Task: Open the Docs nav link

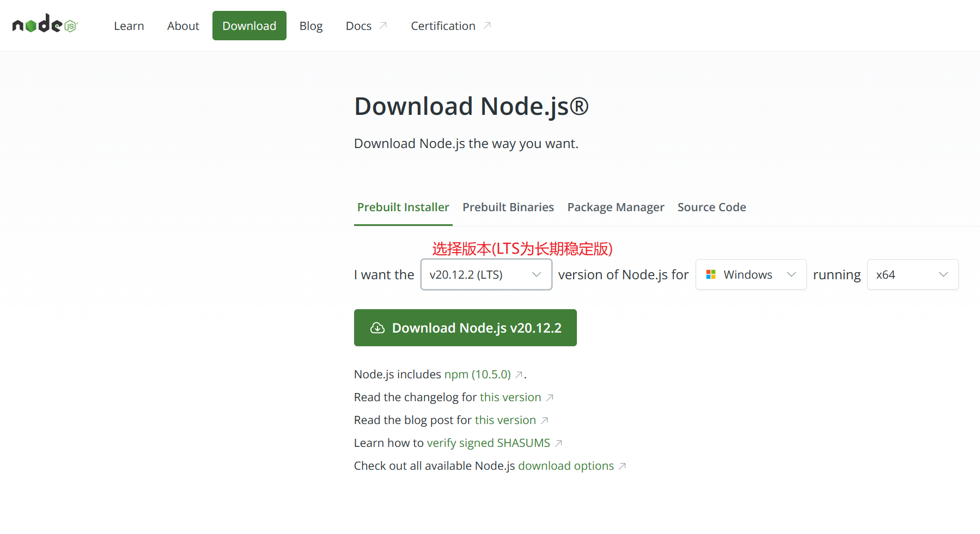Action: click(366, 26)
